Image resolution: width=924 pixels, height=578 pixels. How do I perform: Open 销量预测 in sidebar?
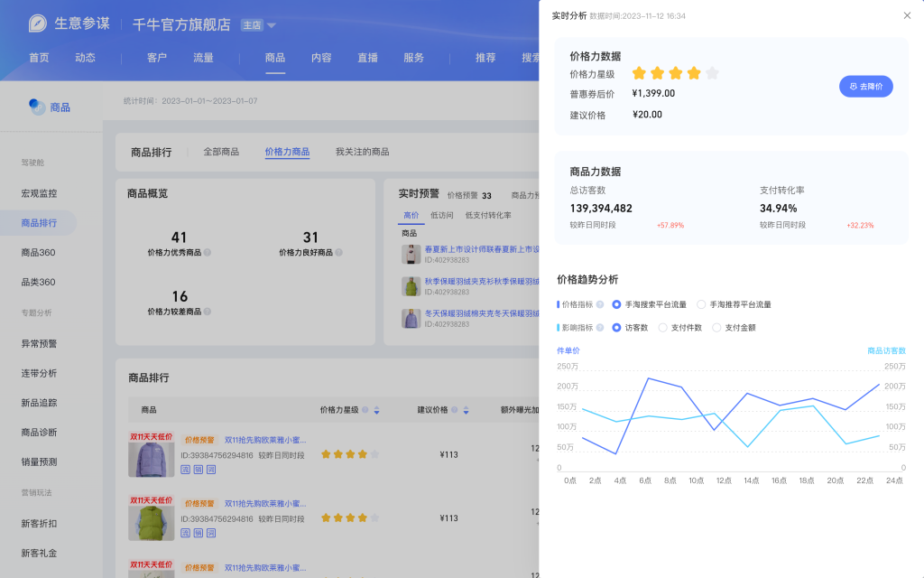(39, 461)
